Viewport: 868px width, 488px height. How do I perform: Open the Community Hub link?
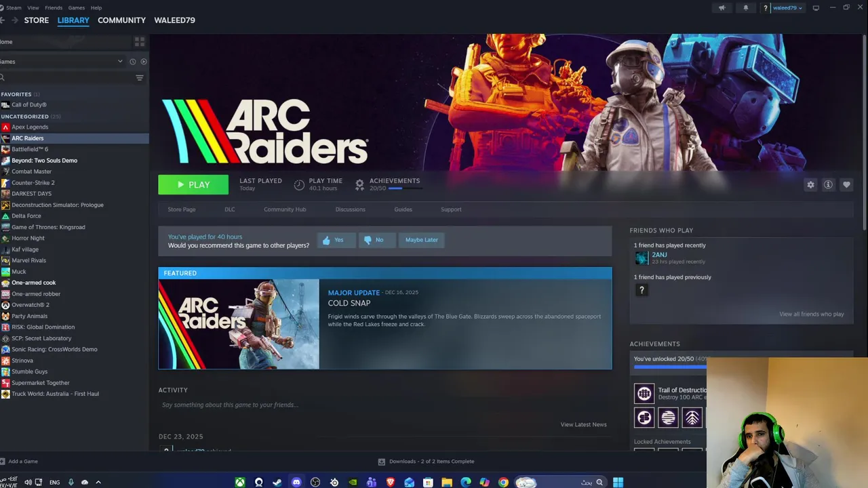tap(285, 209)
